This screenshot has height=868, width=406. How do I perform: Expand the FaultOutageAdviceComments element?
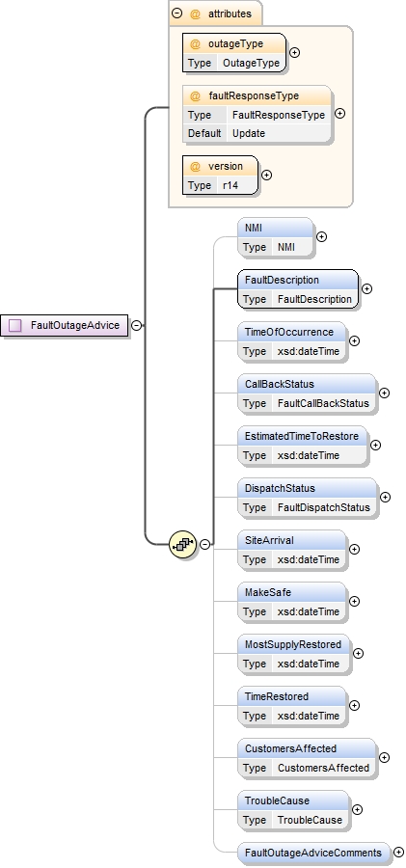pyautogui.click(x=399, y=852)
